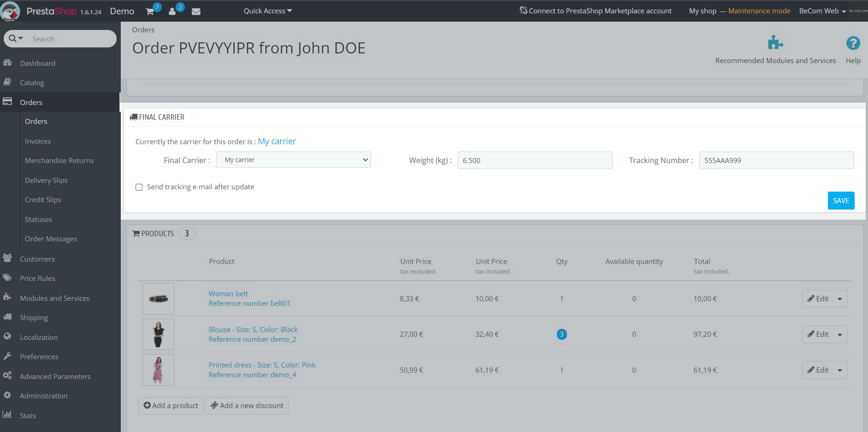Open the Final Carrier dropdown

tap(293, 160)
